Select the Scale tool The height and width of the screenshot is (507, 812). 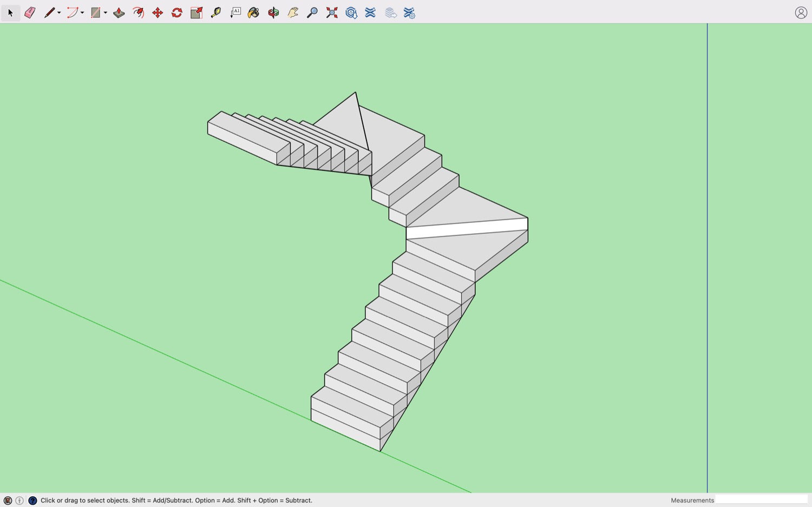197,12
